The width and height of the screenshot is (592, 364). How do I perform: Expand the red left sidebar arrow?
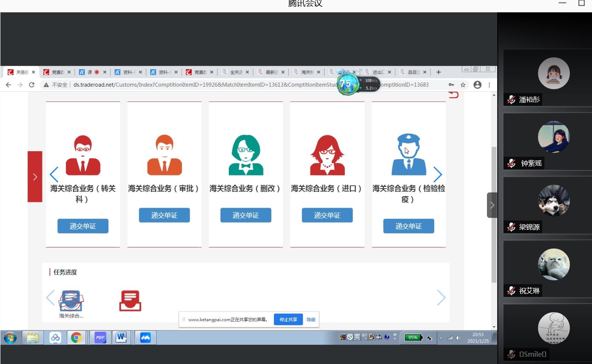pyautogui.click(x=35, y=177)
